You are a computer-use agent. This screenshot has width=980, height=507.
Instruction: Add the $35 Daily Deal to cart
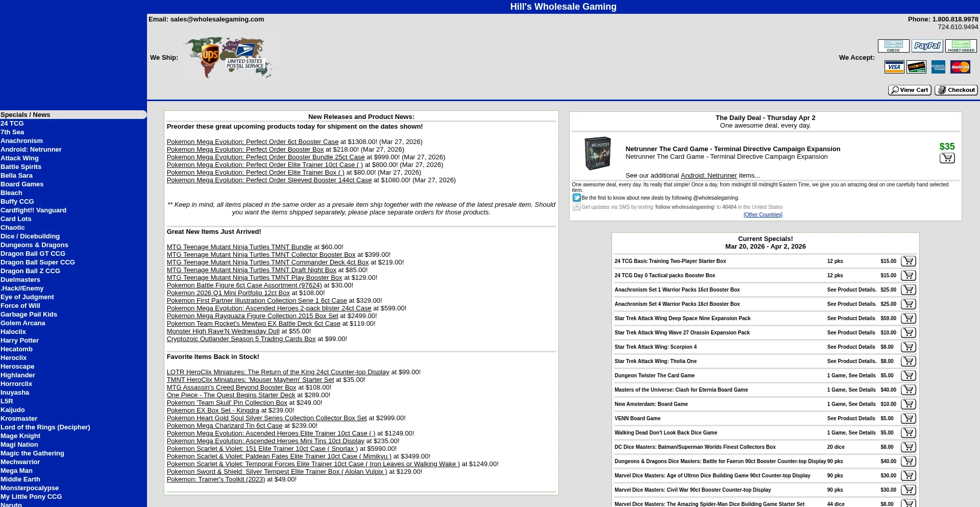click(x=947, y=158)
